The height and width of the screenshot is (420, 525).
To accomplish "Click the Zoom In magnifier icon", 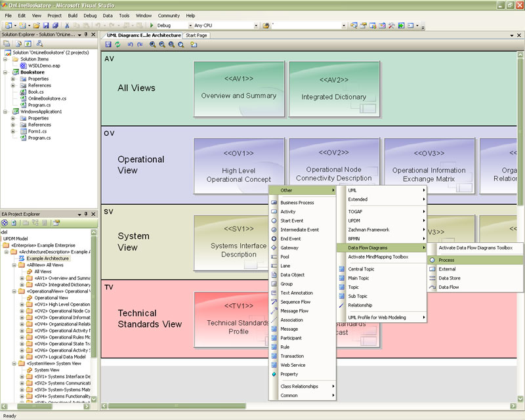I will [153, 45].
